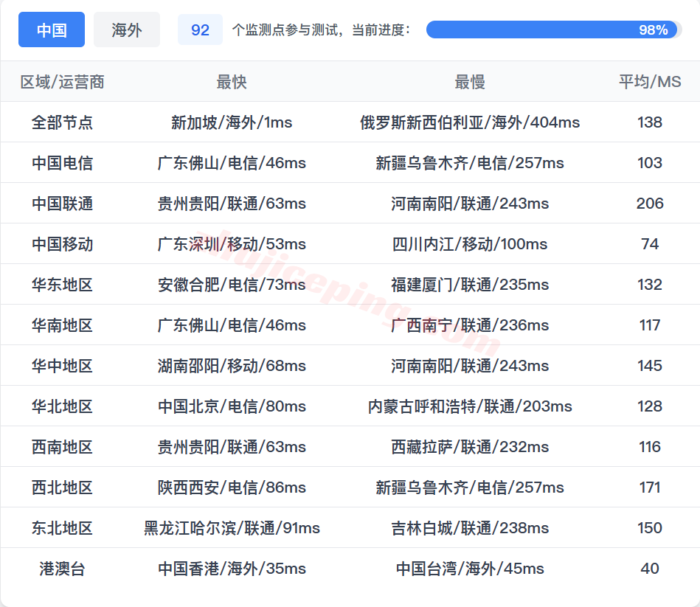The image size is (700, 607).
Task: Select the 华南地区 row label
Action: [x=62, y=325]
